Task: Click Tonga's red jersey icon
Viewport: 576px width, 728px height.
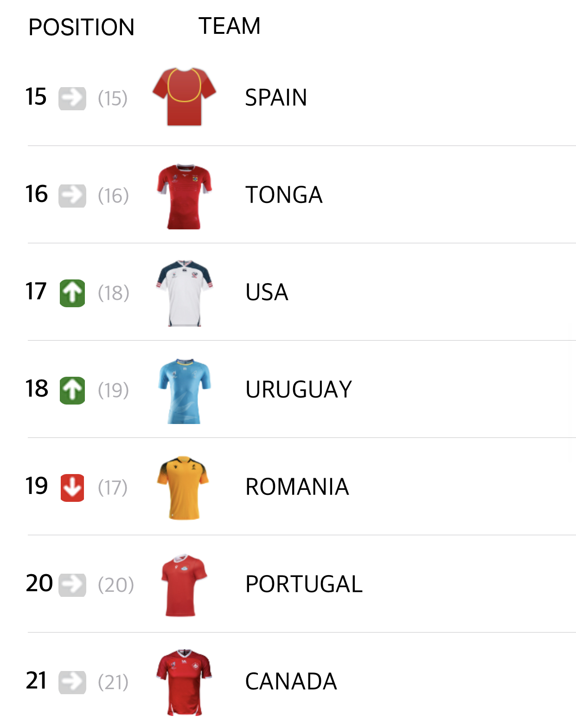Action: pyautogui.click(x=184, y=196)
